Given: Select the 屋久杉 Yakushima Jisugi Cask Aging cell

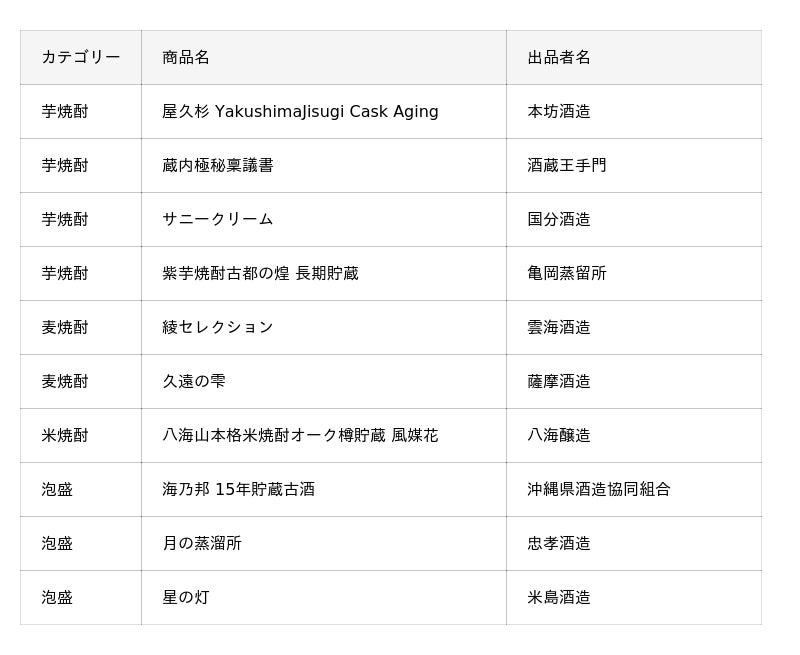Looking at the screenshot, I should [x=300, y=111].
